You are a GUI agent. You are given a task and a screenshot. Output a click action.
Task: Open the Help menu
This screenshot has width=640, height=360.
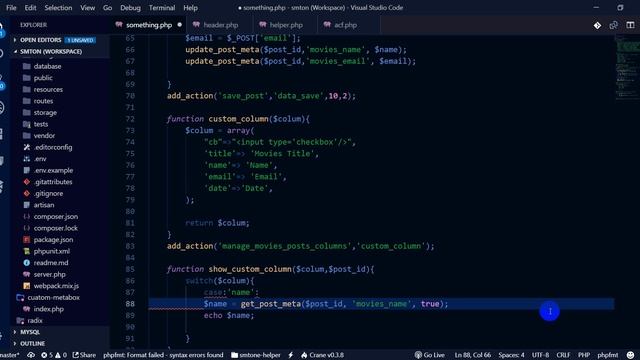[x=190, y=8]
